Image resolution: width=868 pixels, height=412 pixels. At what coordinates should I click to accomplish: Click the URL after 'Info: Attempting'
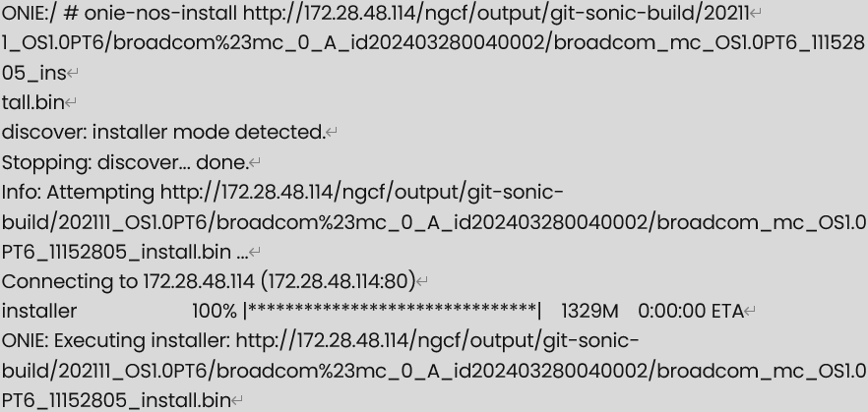pos(434,222)
